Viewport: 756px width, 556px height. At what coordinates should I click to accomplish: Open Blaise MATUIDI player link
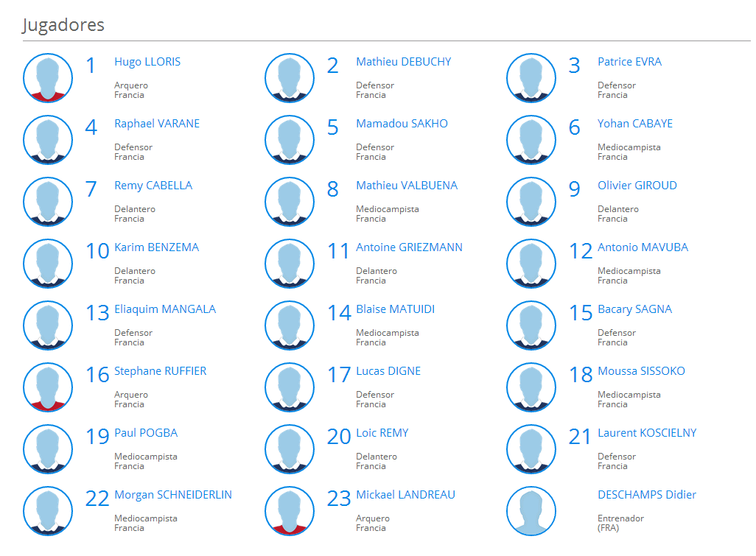tap(396, 309)
